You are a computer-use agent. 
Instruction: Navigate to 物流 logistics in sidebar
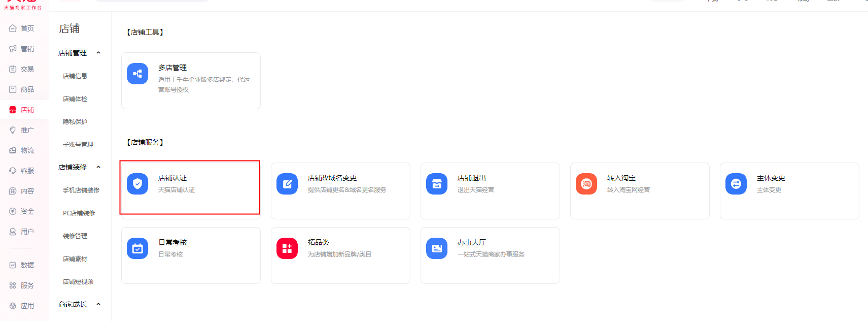pyautogui.click(x=22, y=150)
